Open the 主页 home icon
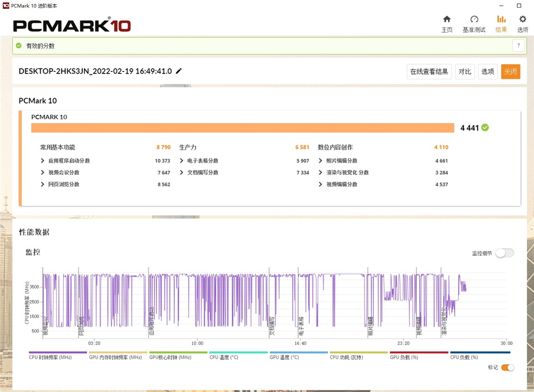 point(447,20)
